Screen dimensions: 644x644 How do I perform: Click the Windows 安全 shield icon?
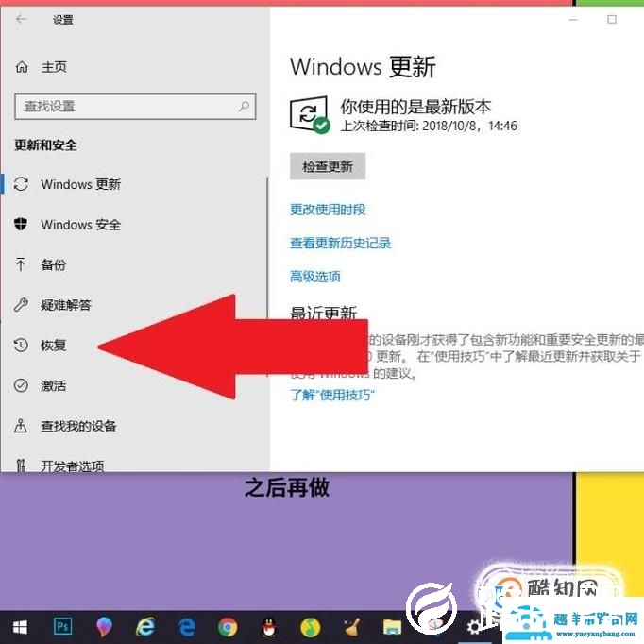(21, 224)
